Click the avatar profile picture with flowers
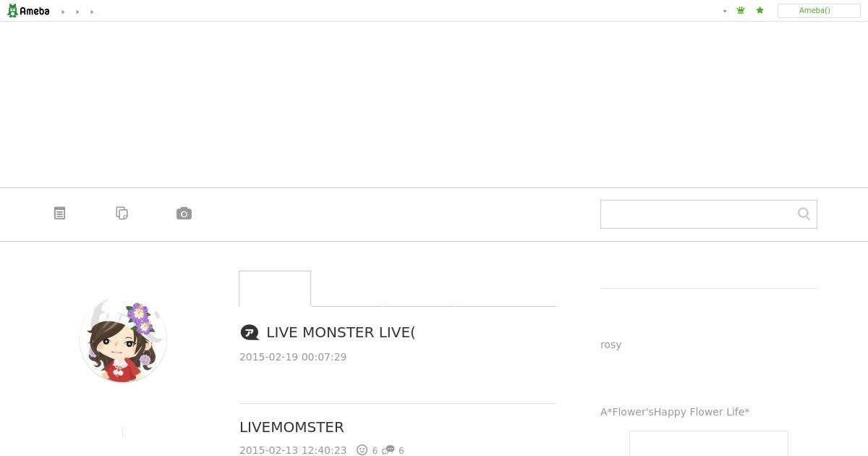 click(123, 339)
